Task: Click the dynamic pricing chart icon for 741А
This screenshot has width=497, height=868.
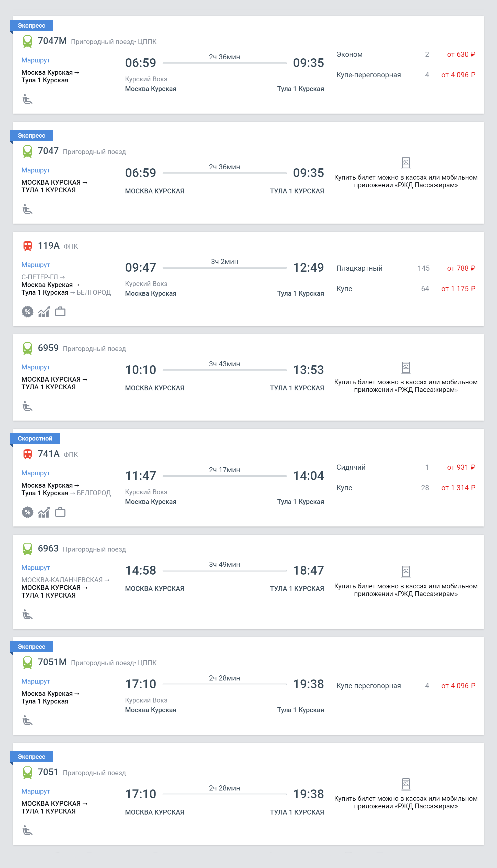Action: 44,512
